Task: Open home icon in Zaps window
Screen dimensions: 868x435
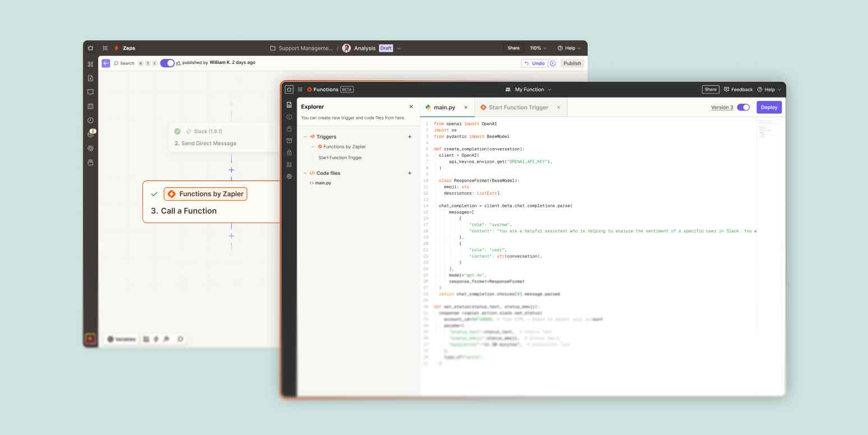Action: point(90,48)
